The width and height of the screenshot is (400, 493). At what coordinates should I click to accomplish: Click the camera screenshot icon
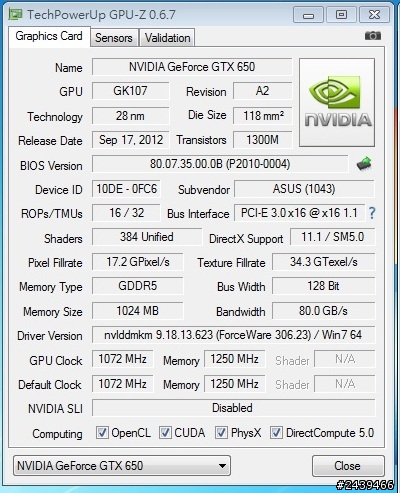(373, 35)
